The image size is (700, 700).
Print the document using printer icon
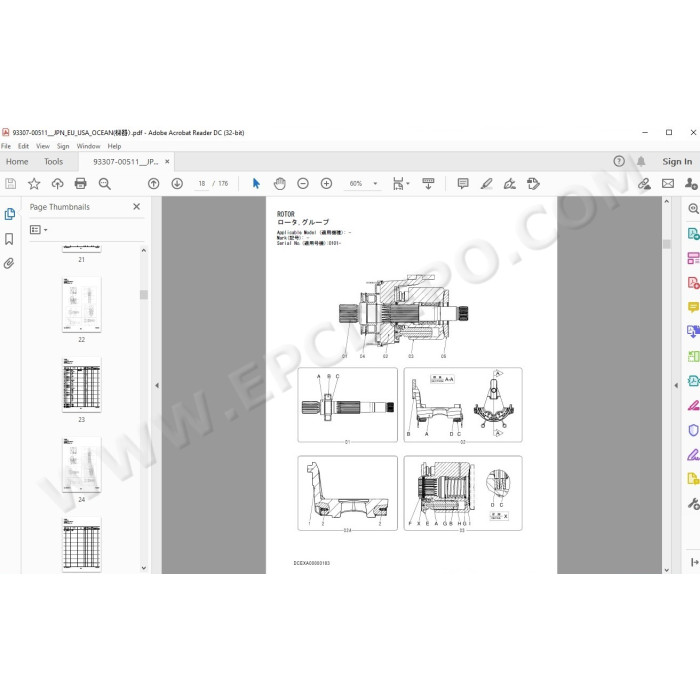point(81,183)
